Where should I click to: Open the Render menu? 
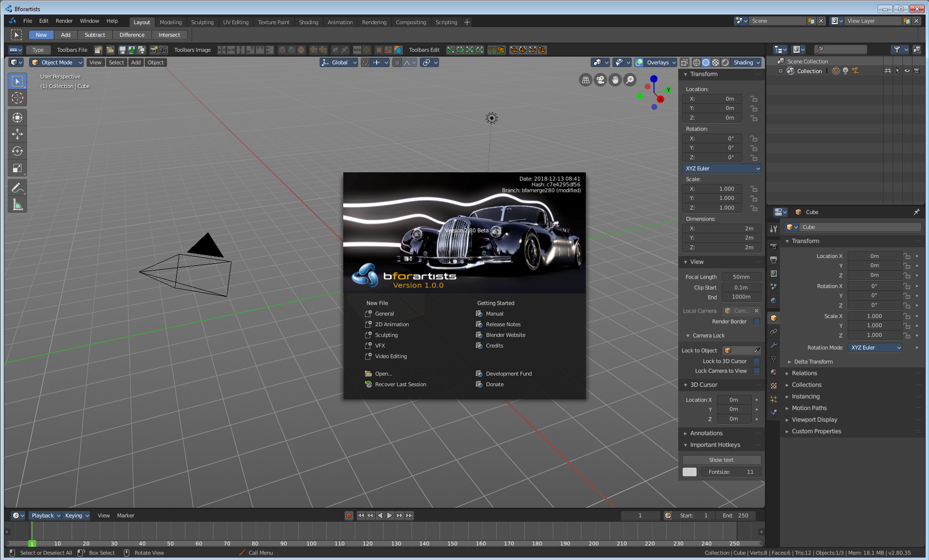[x=64, y=21]
